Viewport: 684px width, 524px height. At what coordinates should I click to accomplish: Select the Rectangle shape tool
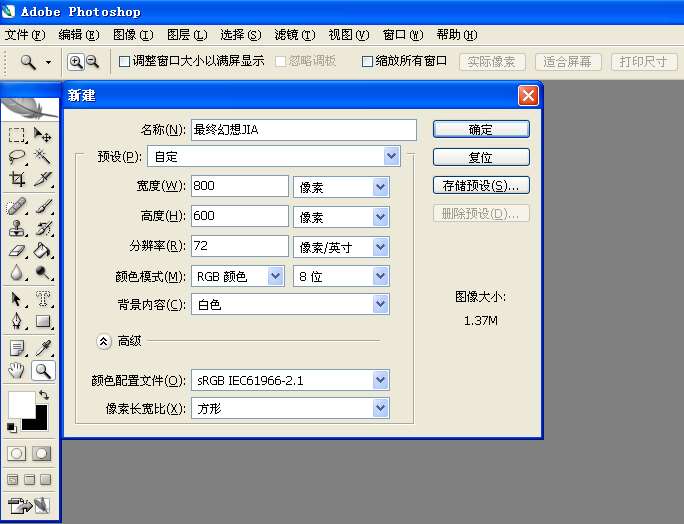[x=42, y=322]
